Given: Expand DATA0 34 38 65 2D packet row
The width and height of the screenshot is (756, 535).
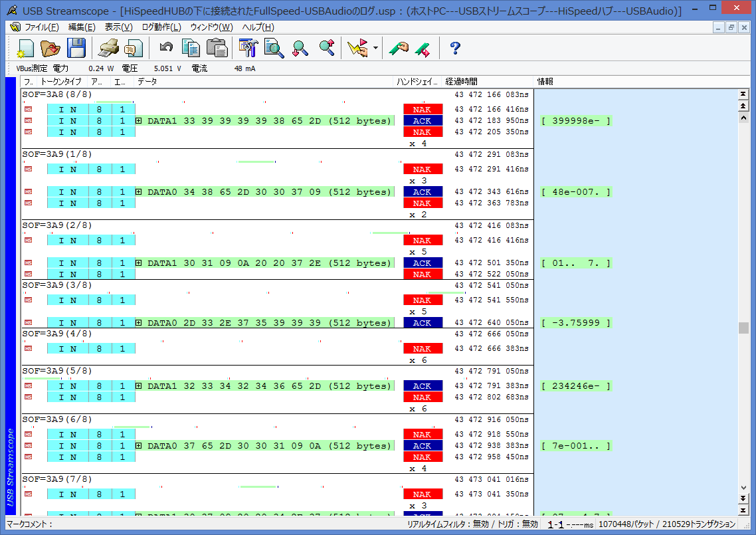Looking at the screenshot, I should point(139,192).
